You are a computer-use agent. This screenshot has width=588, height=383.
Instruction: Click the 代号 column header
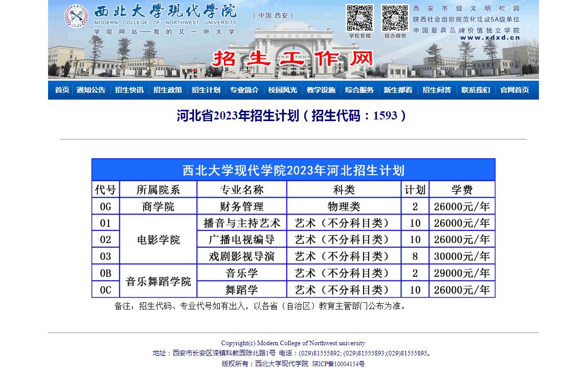pyautogui.click(x=105, y=190)
